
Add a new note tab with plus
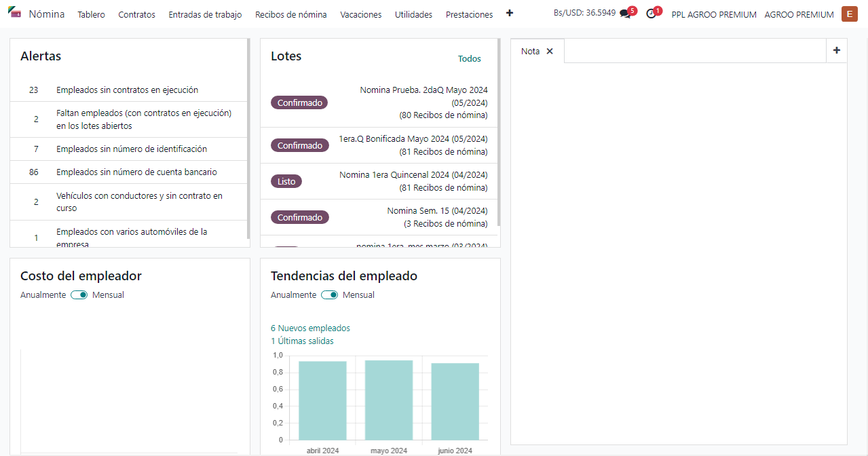click(x=836, y=50)
